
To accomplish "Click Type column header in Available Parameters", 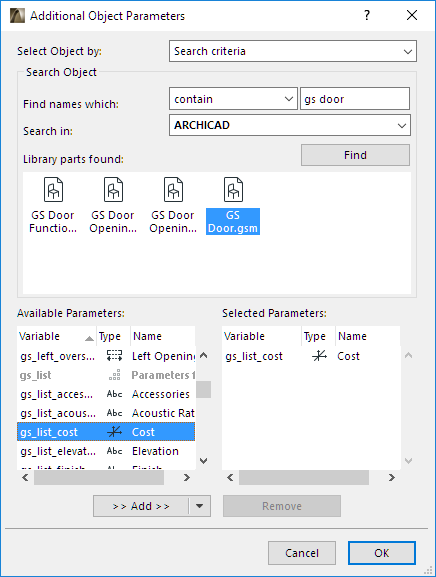I will click(x=113, y=336).
